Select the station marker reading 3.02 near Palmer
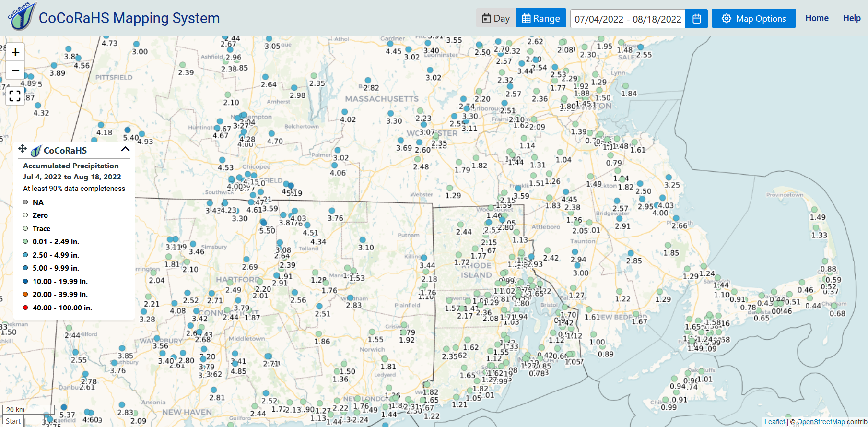This screenshot has height=427, width=868. point(338,150)
